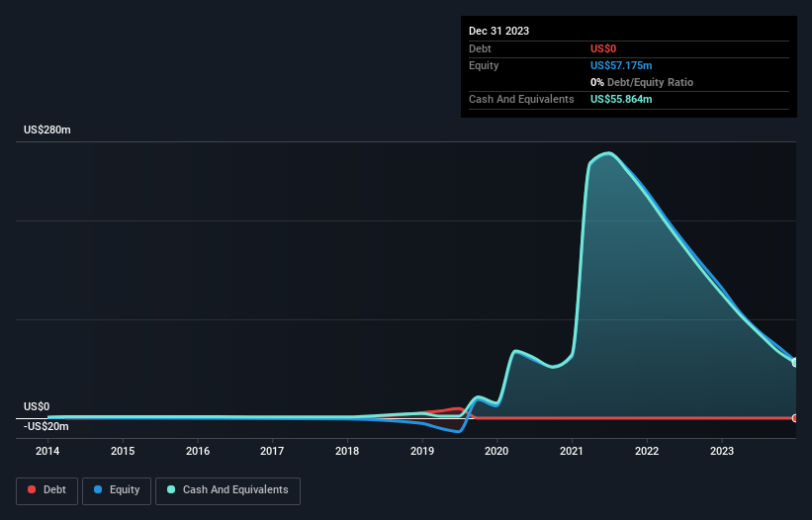Toggle the Cash And Equivalents legend button
Viewport: 812px width, 520px height.
point(227,490)
